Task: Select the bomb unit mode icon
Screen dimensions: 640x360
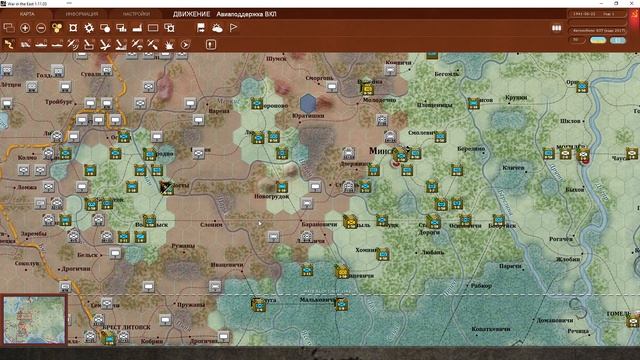Action: click(x=89, y=44)
